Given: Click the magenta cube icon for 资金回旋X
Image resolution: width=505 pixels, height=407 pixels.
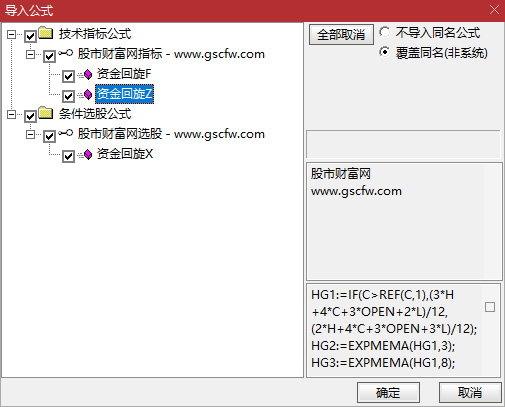Looking at the screenshot, I should click(88, 154).
